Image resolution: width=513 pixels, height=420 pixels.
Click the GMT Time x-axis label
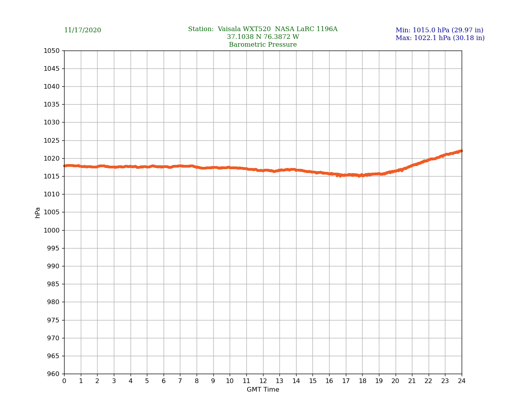tap(263, 390)
